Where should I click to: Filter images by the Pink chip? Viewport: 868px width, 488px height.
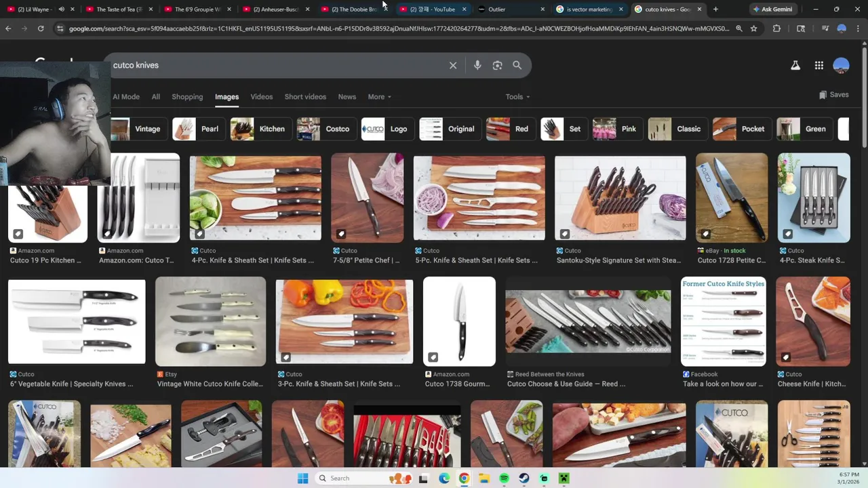coord(617,129)
